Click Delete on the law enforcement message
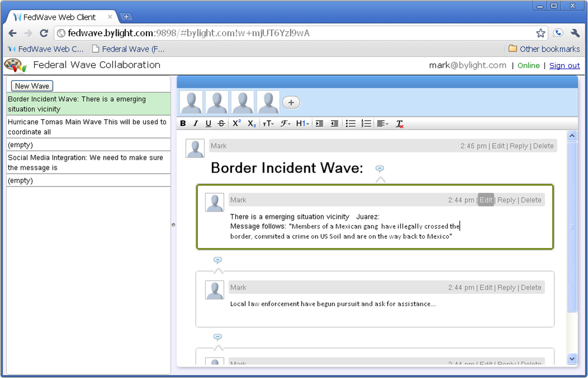This screenshot has width=588, height=378. 531,287
